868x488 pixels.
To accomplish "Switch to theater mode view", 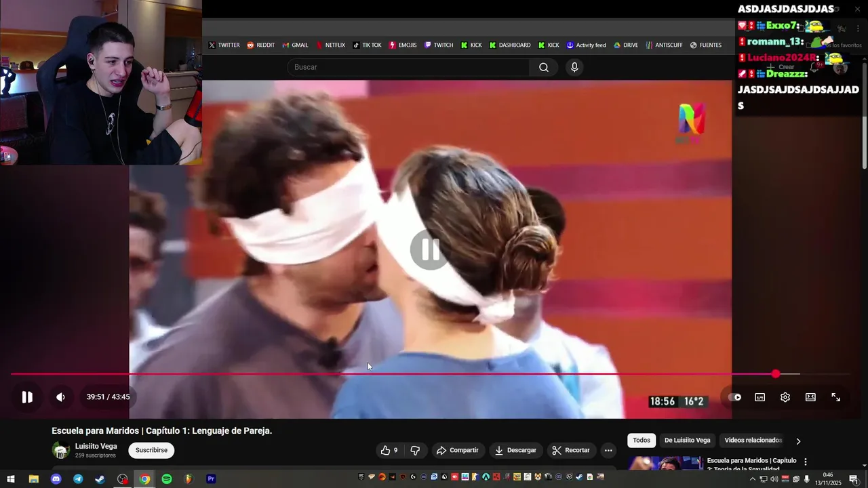I will pos(810,397).
